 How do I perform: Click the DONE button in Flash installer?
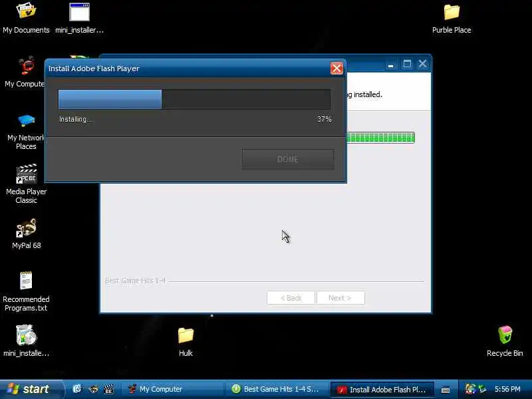pyautogui.click(x=288, y=159)
